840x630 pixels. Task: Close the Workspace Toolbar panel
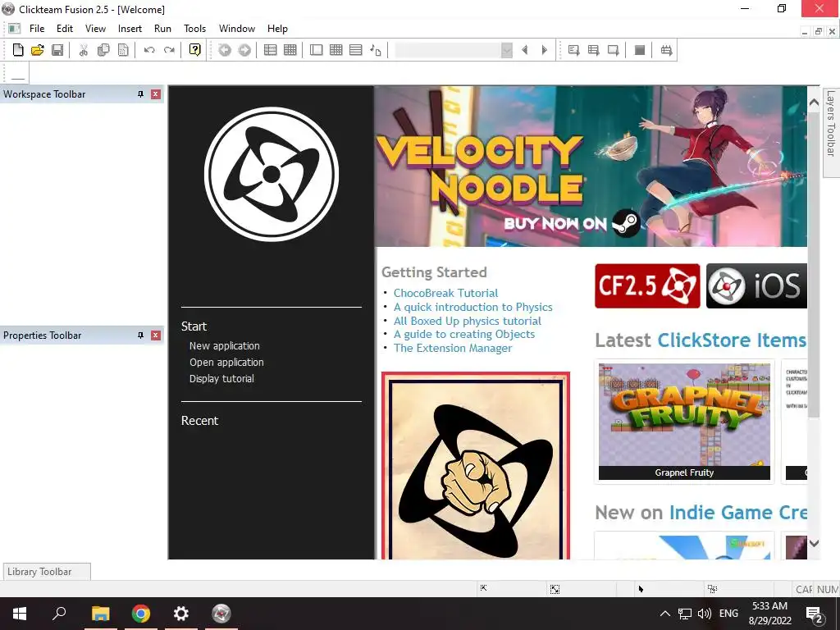[x=156, y=94]
